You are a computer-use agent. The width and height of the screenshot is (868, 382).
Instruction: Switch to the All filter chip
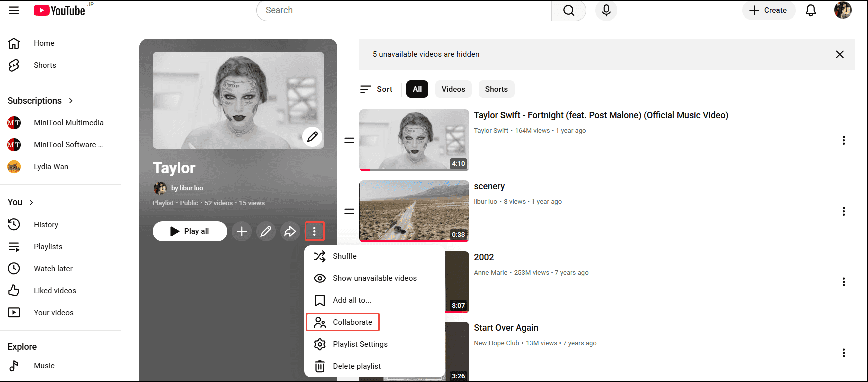pyautogui.click(x=417, y=89)
